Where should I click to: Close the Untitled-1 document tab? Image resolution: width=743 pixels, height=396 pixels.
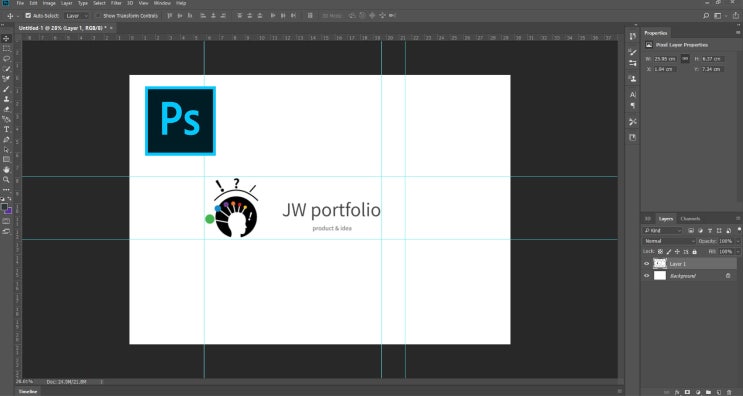point(111,28)
